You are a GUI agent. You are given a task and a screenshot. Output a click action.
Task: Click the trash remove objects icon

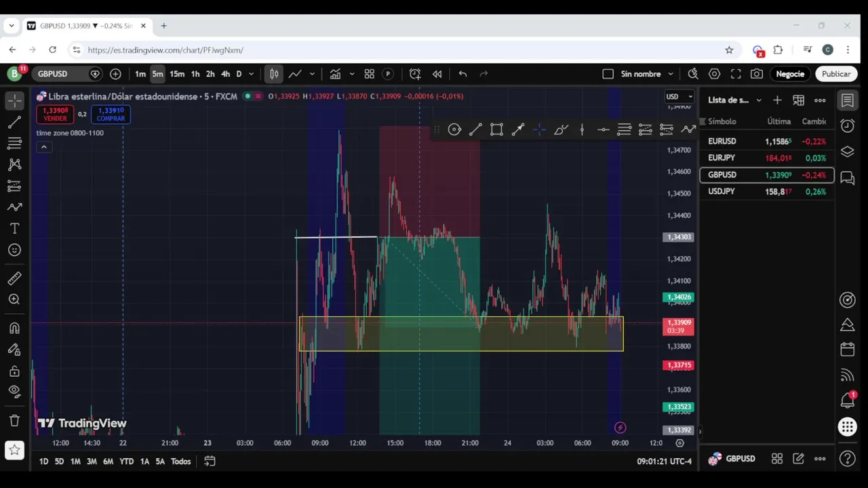(x=14, y=420)
